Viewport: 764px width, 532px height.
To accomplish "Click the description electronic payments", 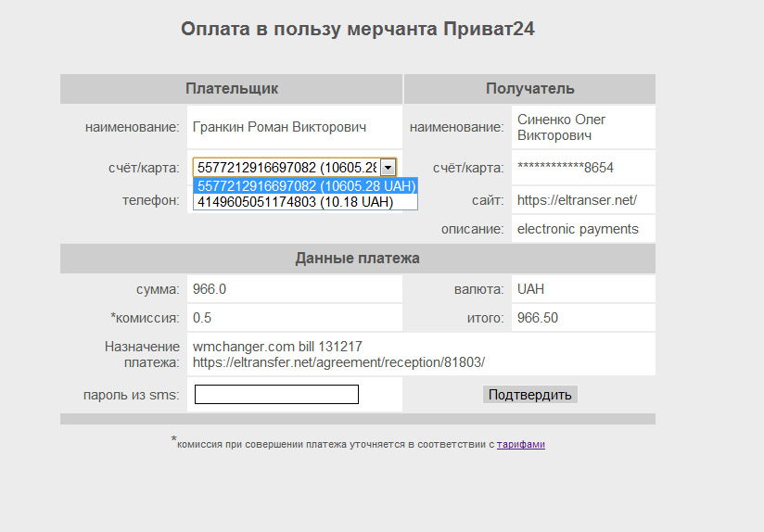I will [578, 229].
